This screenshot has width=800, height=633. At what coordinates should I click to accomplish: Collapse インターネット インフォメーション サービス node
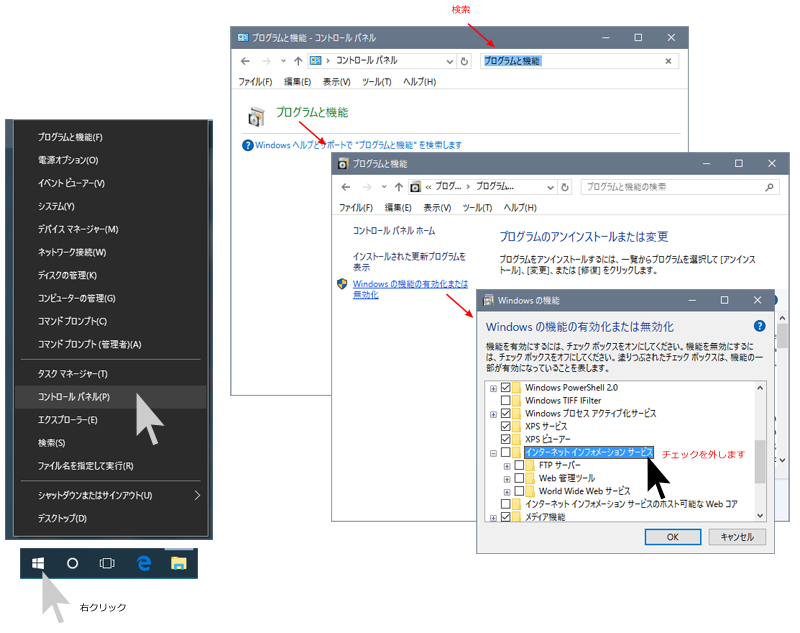click(493, 453)
